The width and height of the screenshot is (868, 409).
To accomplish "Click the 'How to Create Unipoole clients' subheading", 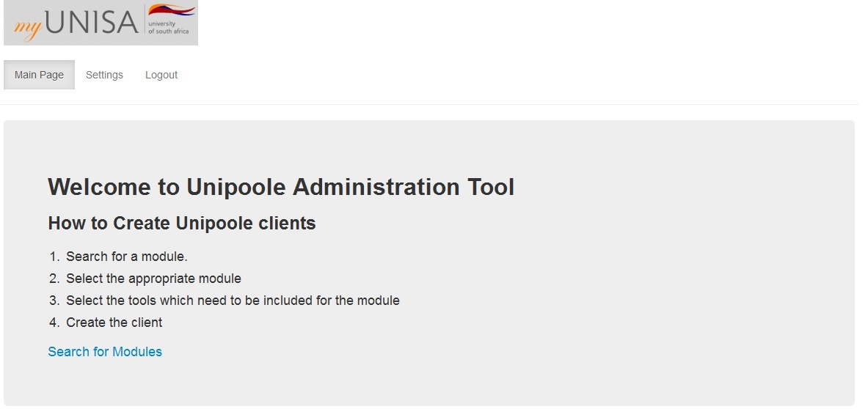I will [x=182, y=224].
